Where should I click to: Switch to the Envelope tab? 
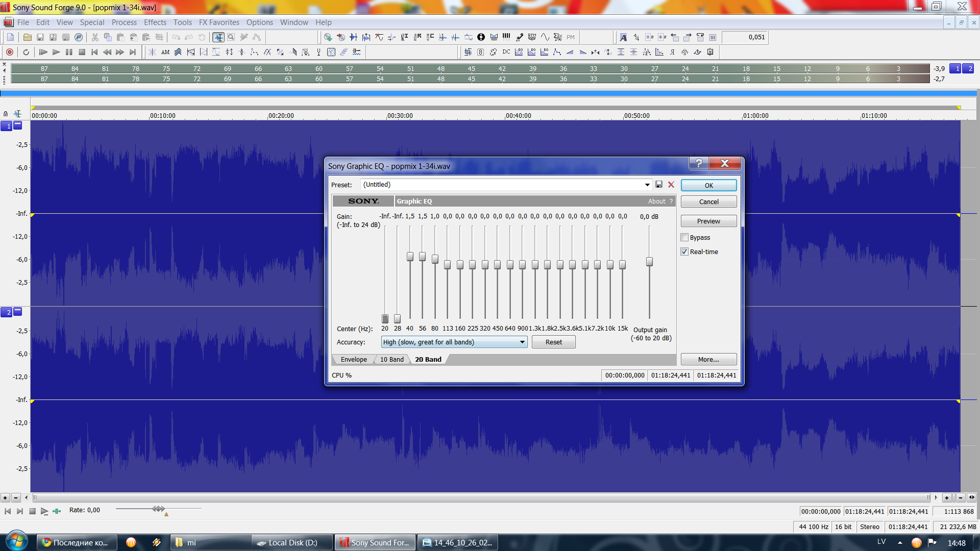click(354, 359)
